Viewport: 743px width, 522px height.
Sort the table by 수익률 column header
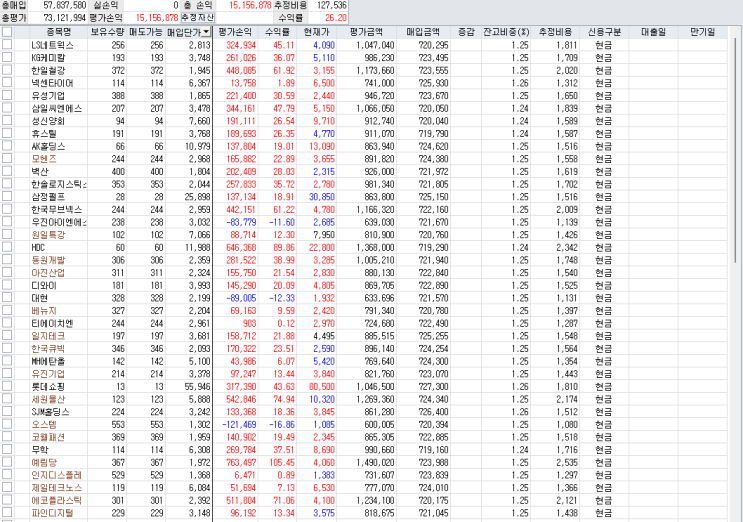(x=277, y=32)
